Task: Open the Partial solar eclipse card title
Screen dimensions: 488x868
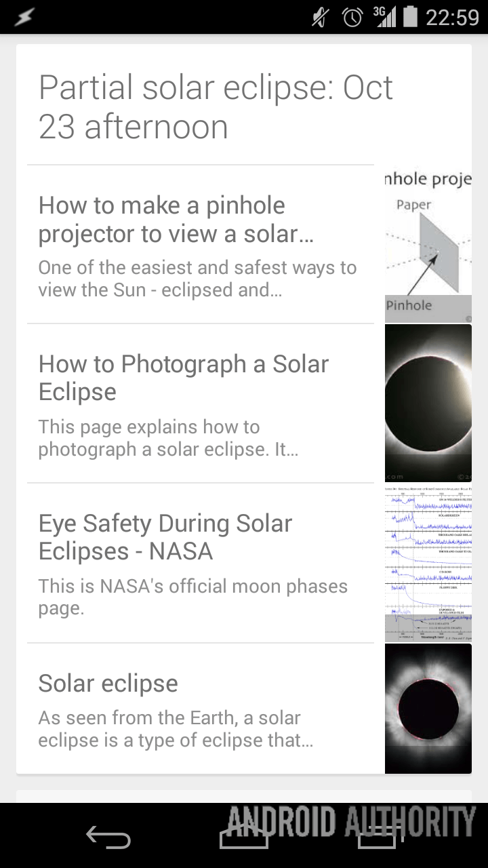Action: 216,107
